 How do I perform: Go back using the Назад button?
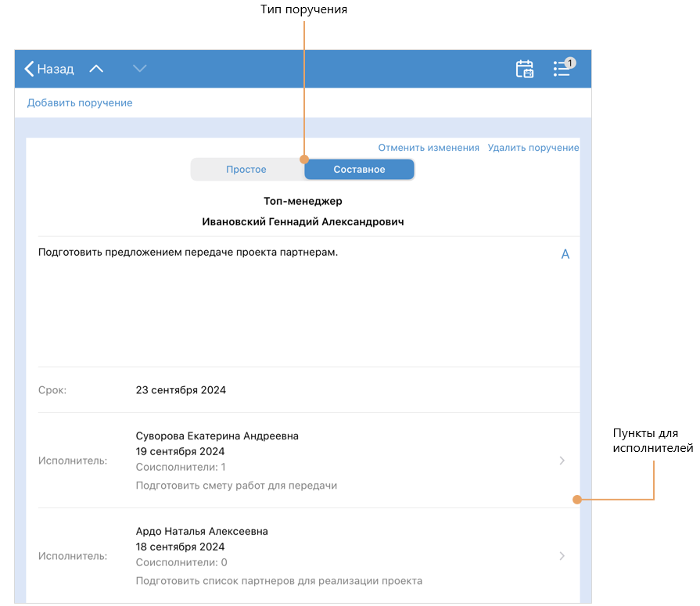pyautogui.click(x=49, y=69)
